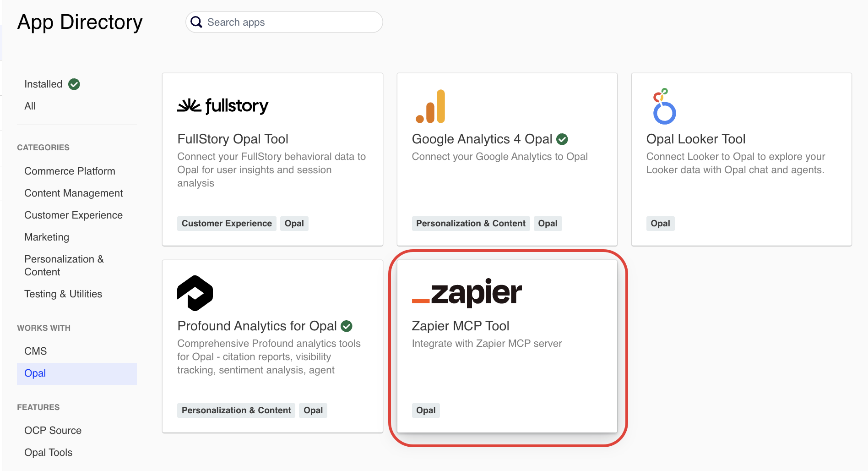The image size is (868, 471).
Task: Show All apps filter
Action: [x=30, y=106]
